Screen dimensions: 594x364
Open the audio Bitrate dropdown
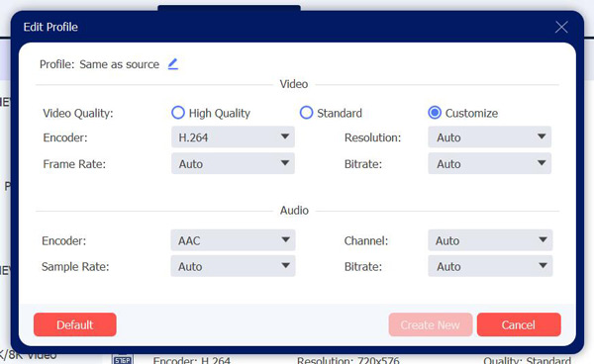pyautogui.click(x=490, y=266)
